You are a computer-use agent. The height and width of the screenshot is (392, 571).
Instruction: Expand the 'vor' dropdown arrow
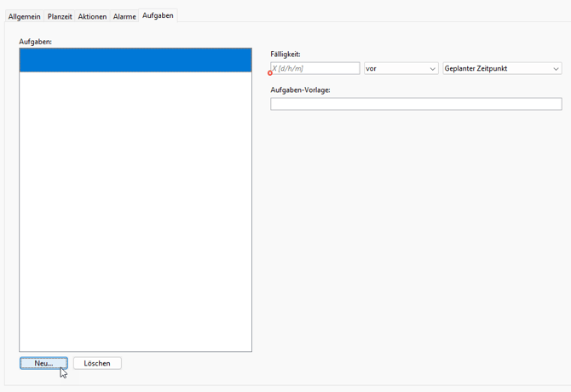433,68
